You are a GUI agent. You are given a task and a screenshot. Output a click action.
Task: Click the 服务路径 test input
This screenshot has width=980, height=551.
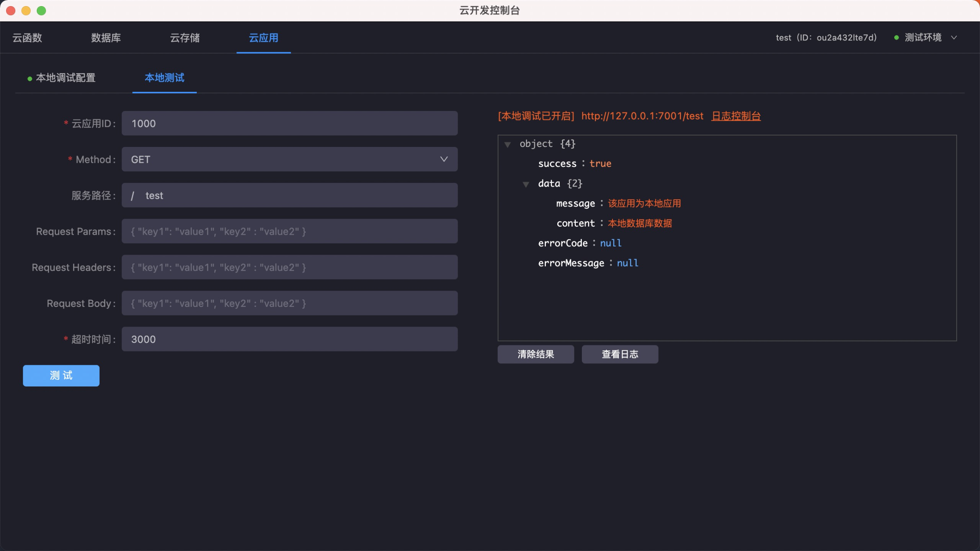tap(290, 195)
